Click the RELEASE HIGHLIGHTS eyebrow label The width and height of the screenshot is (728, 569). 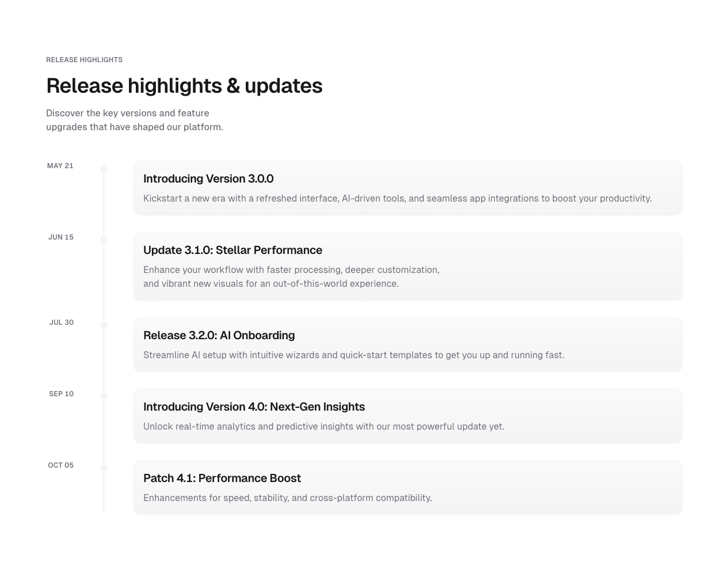(85, 60)
